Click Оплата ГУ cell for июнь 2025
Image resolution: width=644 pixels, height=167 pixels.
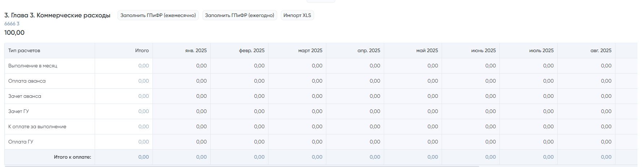[x=471, y=142]
